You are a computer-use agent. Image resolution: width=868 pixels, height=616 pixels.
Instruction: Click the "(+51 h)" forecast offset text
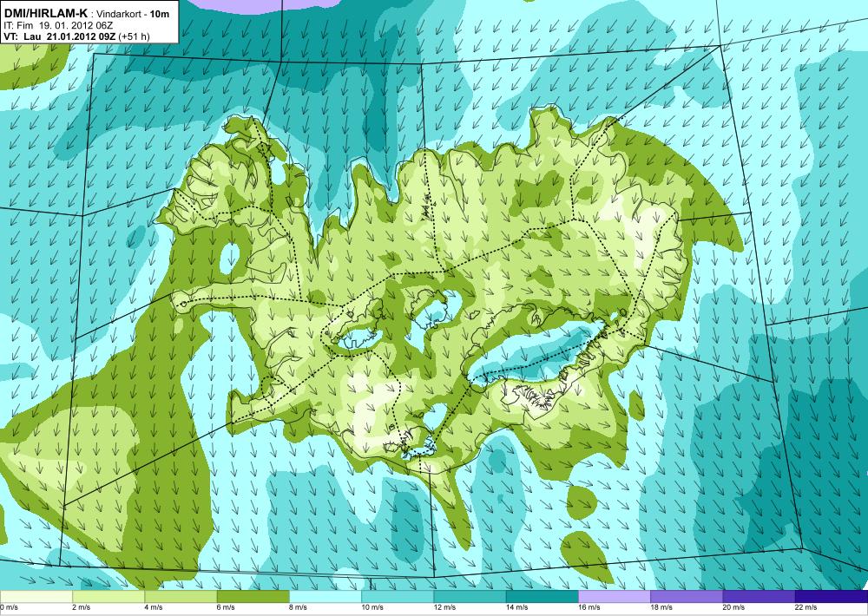pyautogui.click(x=134, y=36)
